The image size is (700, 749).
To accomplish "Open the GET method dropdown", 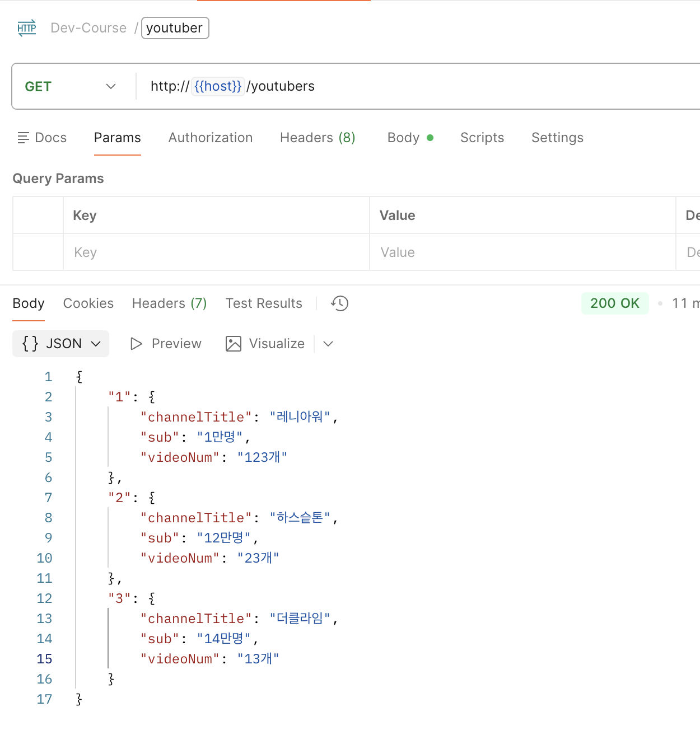I will click(110, 86).
